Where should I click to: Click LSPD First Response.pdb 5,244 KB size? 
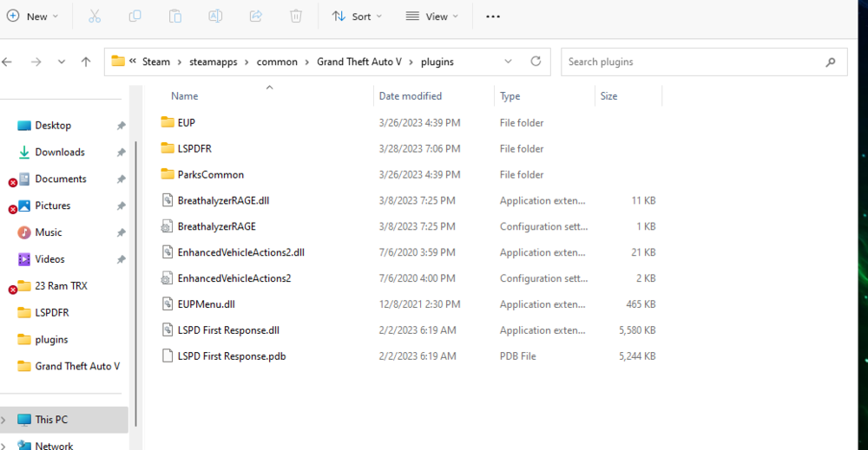click(637, 356)
